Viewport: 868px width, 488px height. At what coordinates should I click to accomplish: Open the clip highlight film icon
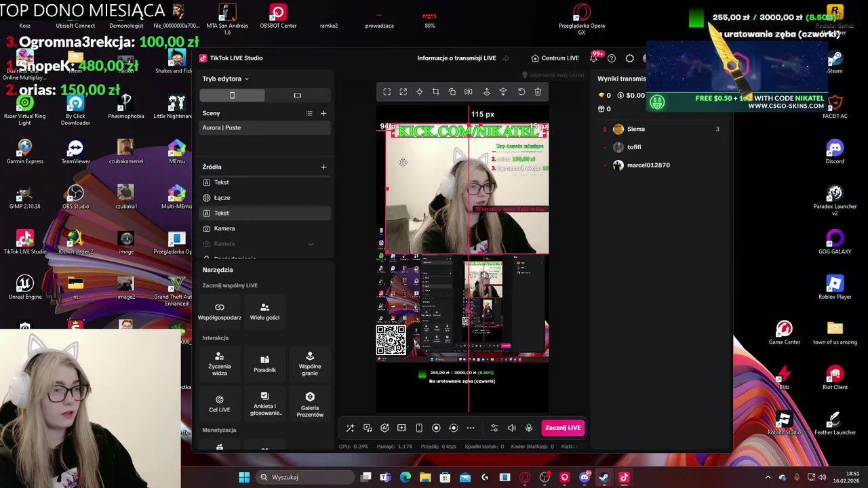point(401,428)
